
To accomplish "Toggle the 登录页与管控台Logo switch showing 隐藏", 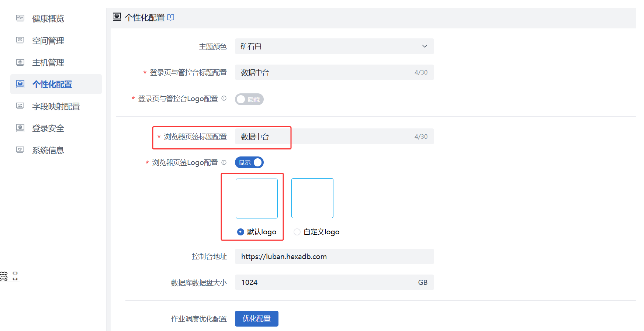I will tap(249, 99).
